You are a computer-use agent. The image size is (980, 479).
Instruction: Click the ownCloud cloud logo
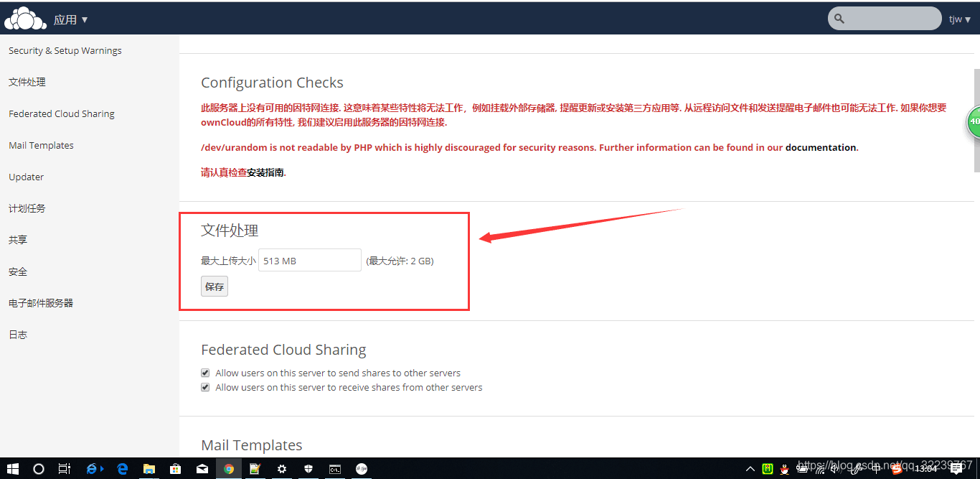pos(24,19)
